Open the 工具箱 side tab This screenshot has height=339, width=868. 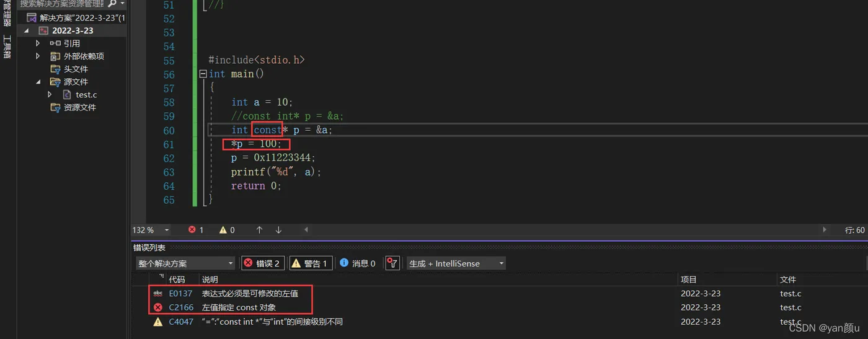point(7,47)
